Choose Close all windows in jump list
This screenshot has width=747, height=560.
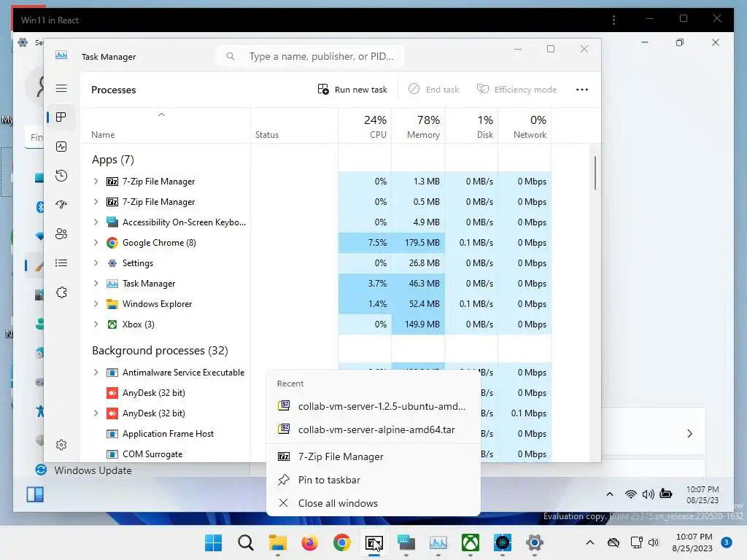coord(373,503)
